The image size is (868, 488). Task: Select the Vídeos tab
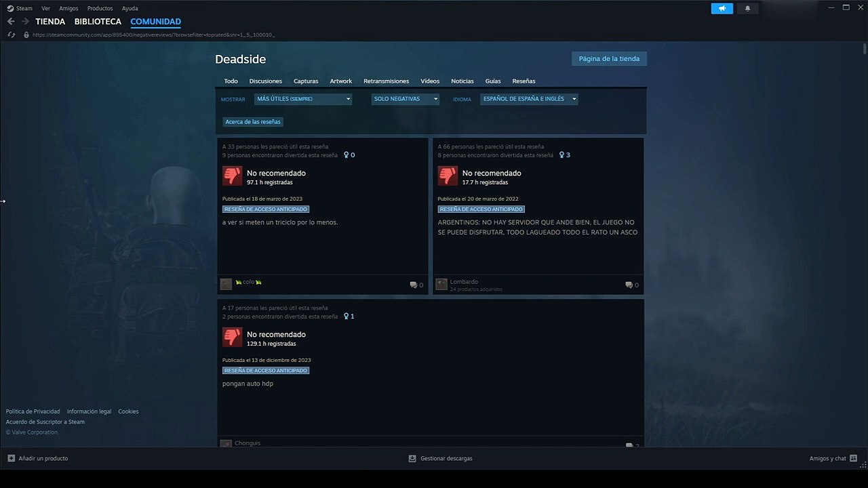(x=430, y=81)
